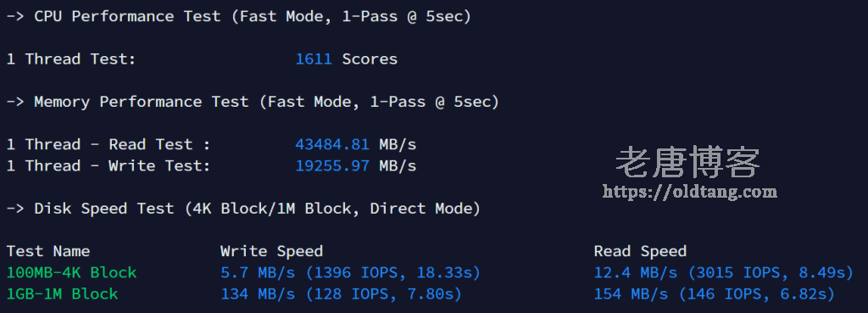This screenshot has width=868, height=313.
Task: Select the 1611 CPU score value
Action: [x=314, y=59]
